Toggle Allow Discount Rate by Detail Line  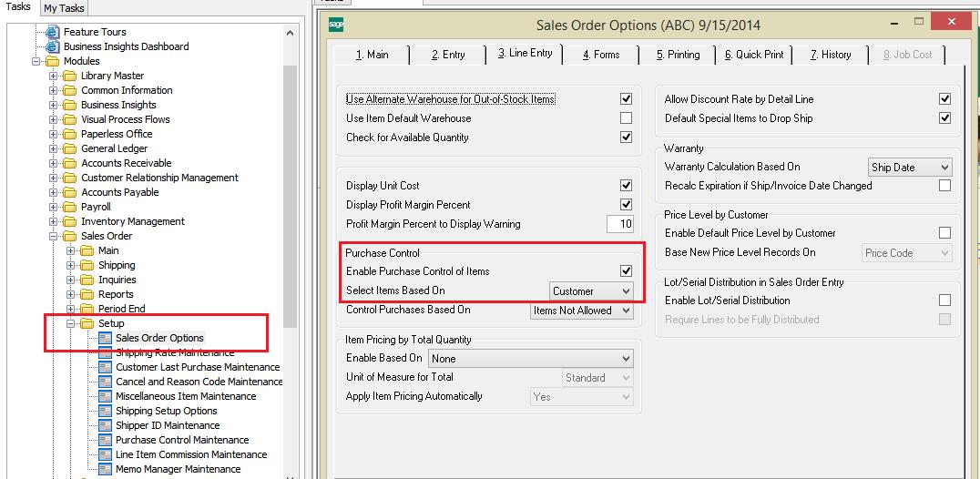click(944, 98)
